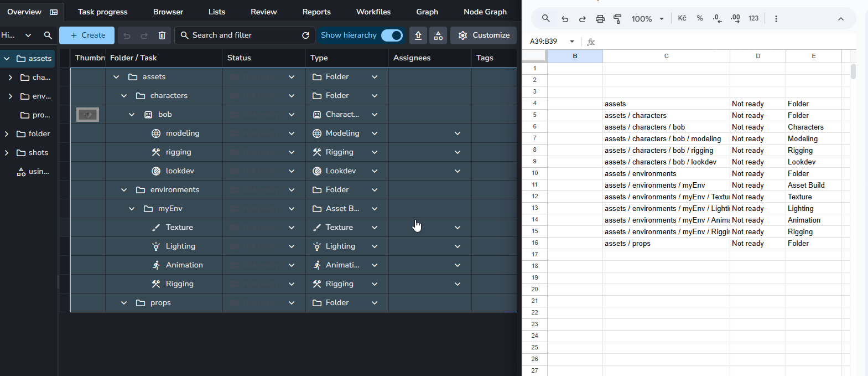Viewport: 868px width, 376px height.
Task: Click the Search and filter field
Action: coord(238,35)
